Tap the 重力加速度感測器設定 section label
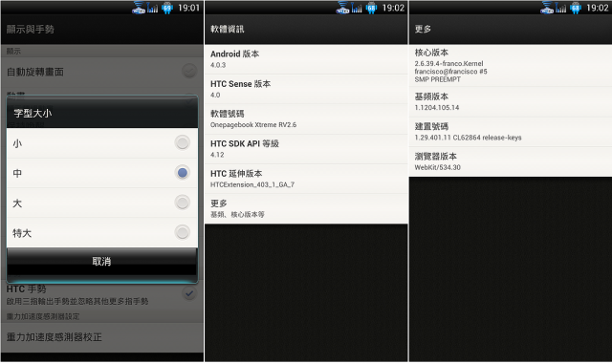The image size is (612, 364). [x=43, y=316]
